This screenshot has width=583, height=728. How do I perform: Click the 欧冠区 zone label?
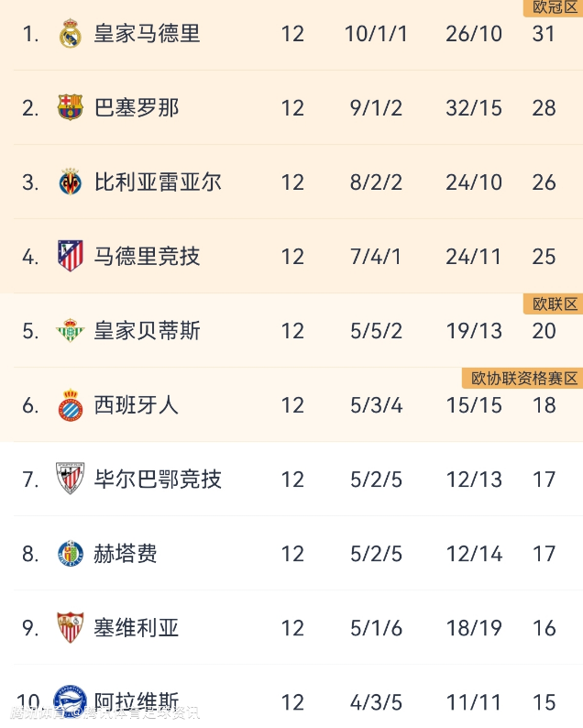[x=554, y=7]
